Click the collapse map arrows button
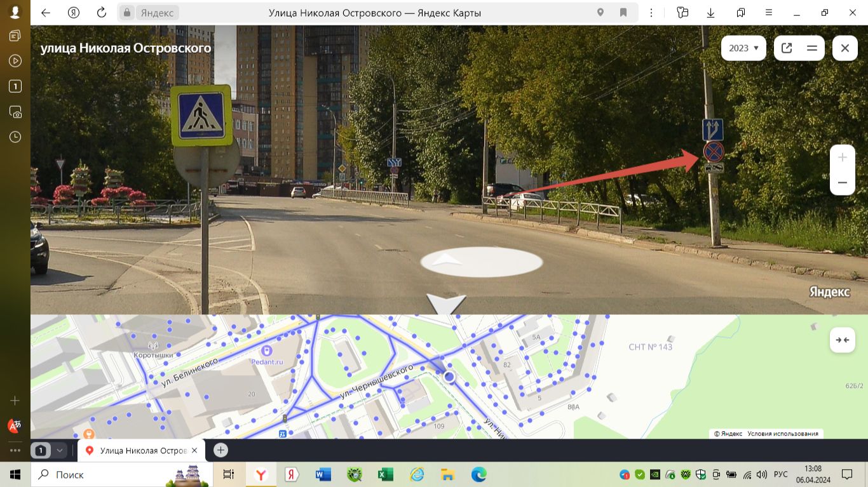Image resolution: width=868 pixels, height=487 pixels. (x=843, y=340)
